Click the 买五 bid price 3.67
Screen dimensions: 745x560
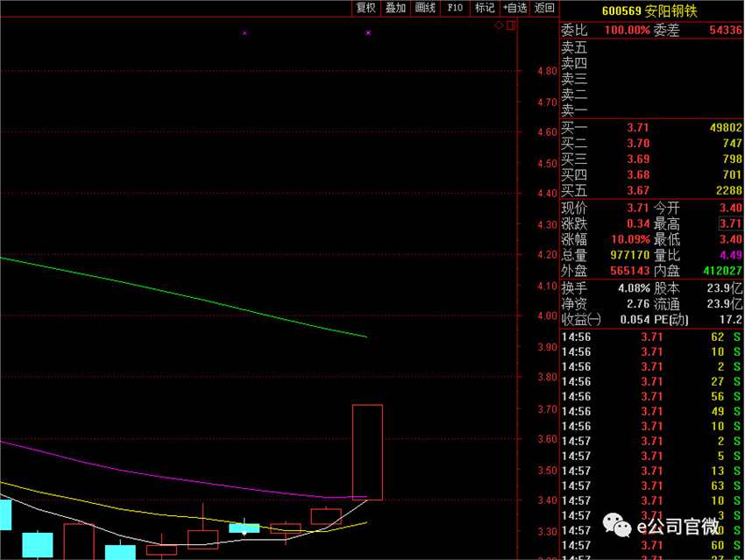point(637,190)
